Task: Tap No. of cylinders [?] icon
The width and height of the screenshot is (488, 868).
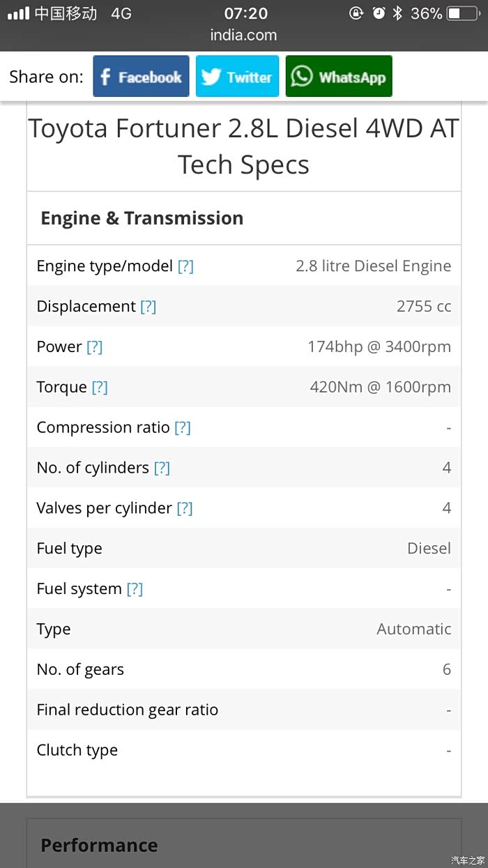Action: coord(162,468)
